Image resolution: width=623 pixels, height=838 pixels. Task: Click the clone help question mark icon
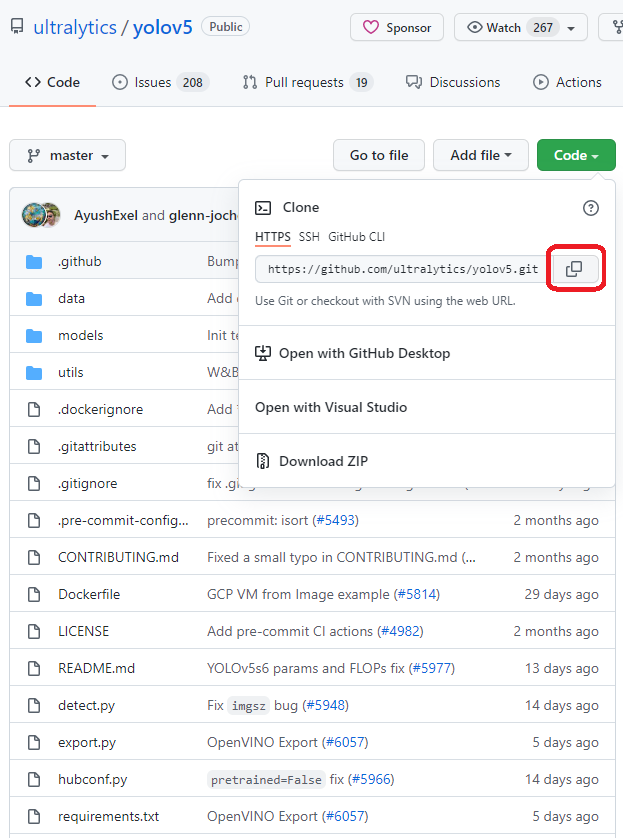tap(590, 208)
